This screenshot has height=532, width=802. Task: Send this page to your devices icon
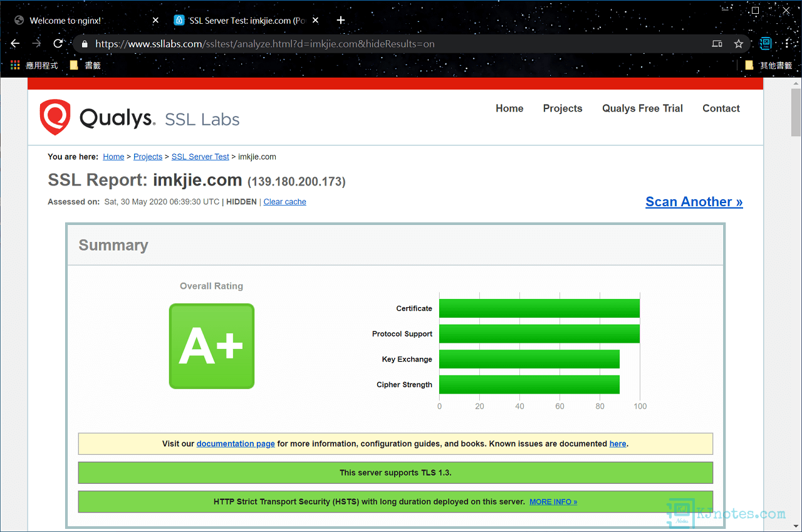tap(717, 44)
